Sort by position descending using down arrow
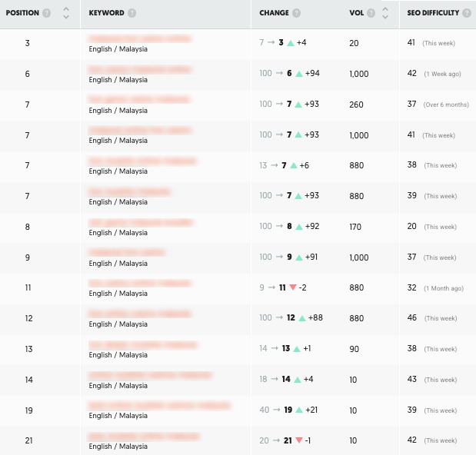 66,17
